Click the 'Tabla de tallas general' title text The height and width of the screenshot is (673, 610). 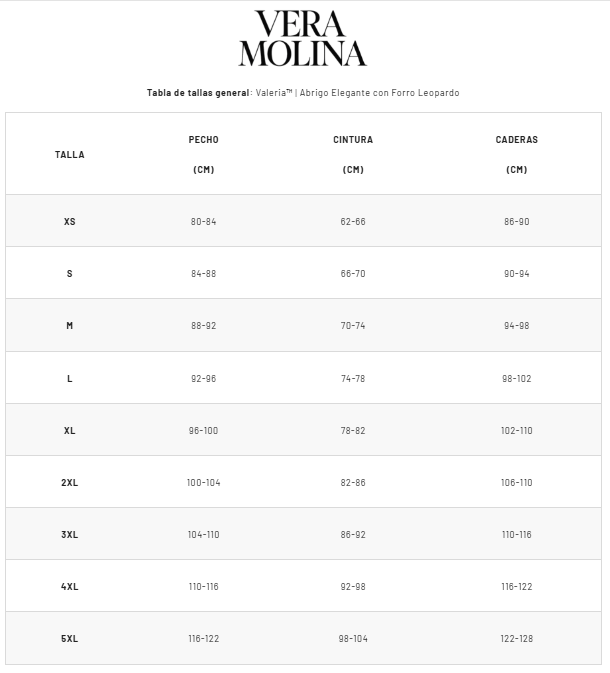click(198, 93)
